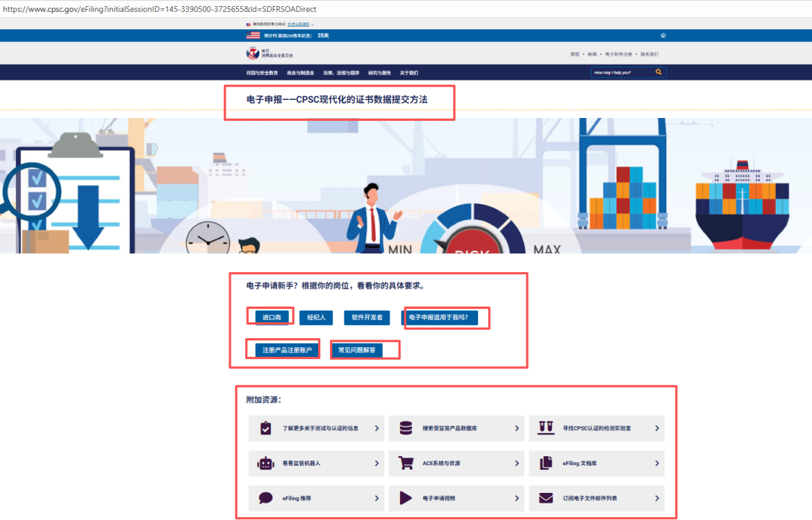Click ACE系统与资源 card label
Screen dimensions: 812x520
click(441, 464)
